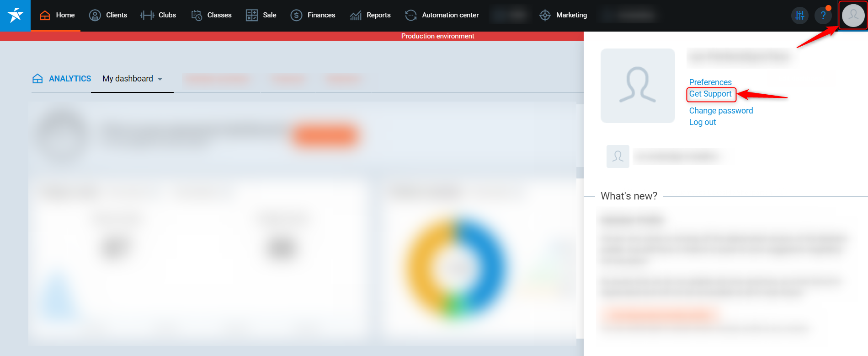
Task: Select the Sale menu item
Action: point(261,15)
